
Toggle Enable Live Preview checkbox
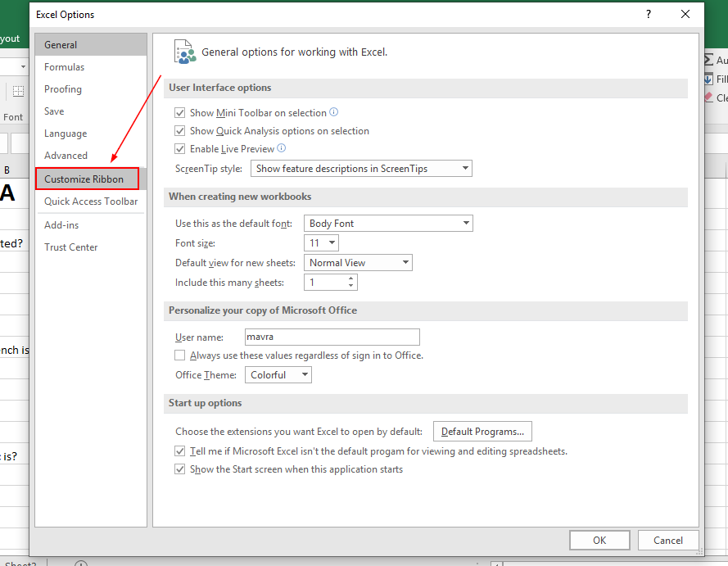pos(179,149)
